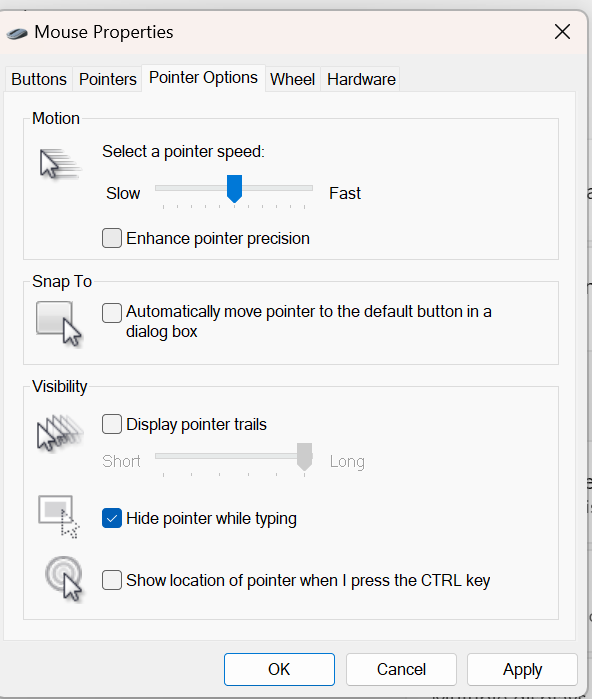Click the CTRL key pointer location icon
The height and width of the screenshot is (699, 592).
(x=64, y=579)
